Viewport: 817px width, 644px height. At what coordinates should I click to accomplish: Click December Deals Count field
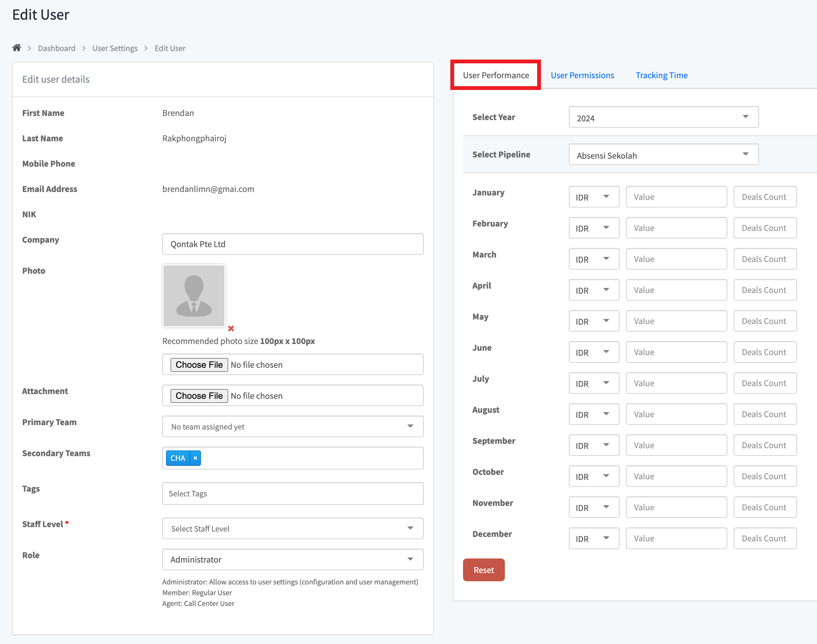coord(765,539)
